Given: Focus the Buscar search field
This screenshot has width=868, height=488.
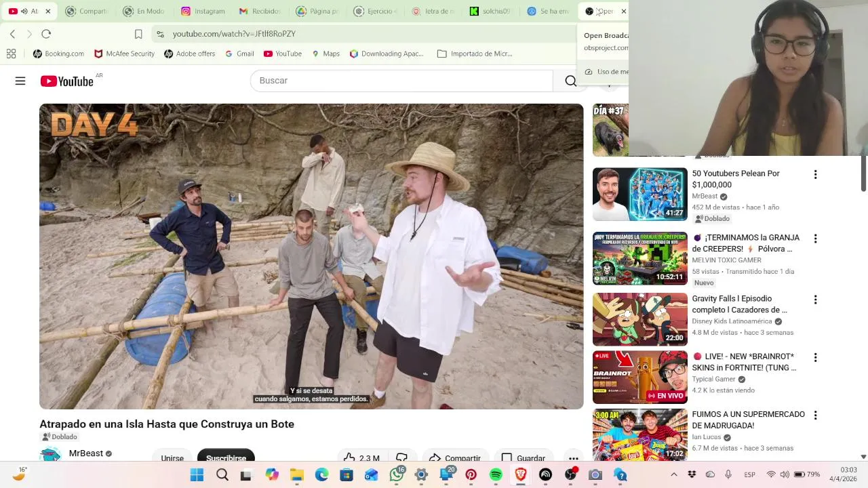Looking at the screenshot, I should point(401,81).
